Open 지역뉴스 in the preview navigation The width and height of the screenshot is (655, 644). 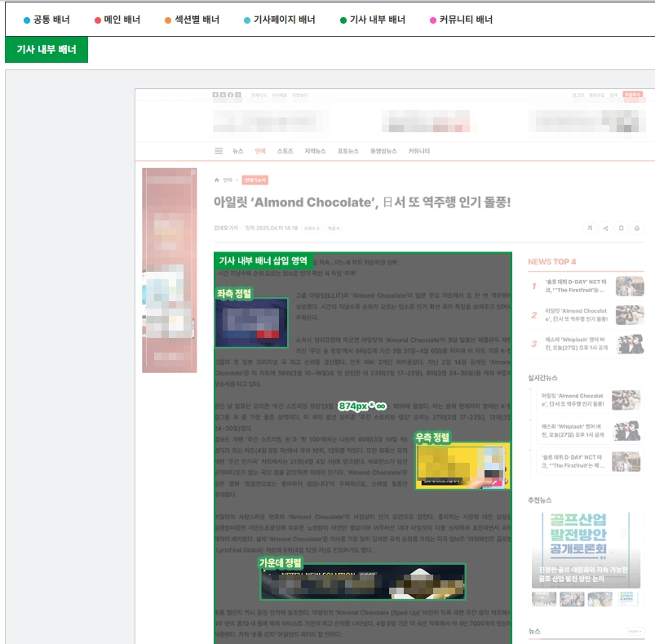(x=315, y=151)
